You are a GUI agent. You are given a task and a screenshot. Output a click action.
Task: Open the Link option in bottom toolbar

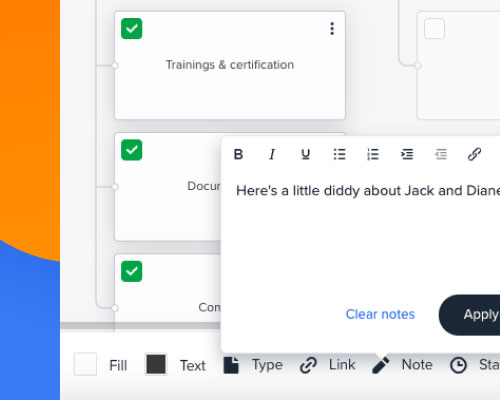pos(328,365)
